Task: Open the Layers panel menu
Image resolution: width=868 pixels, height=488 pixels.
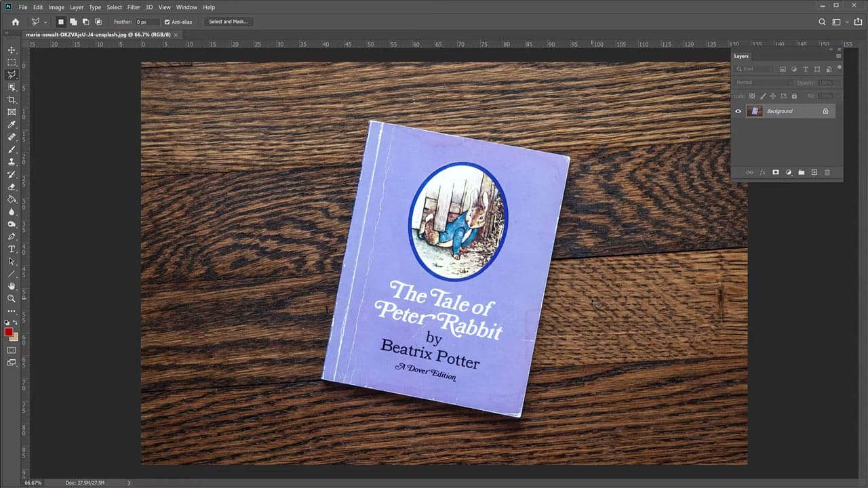Action: click(838, 56)
